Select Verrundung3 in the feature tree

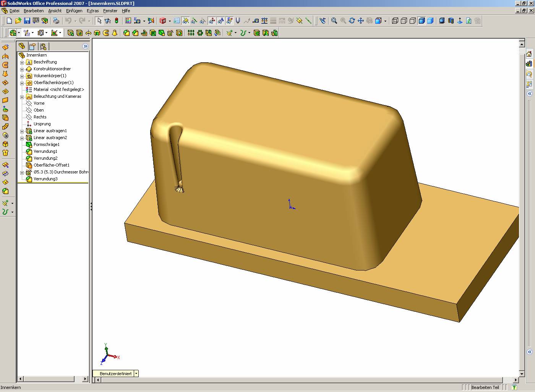pos(45,179)
